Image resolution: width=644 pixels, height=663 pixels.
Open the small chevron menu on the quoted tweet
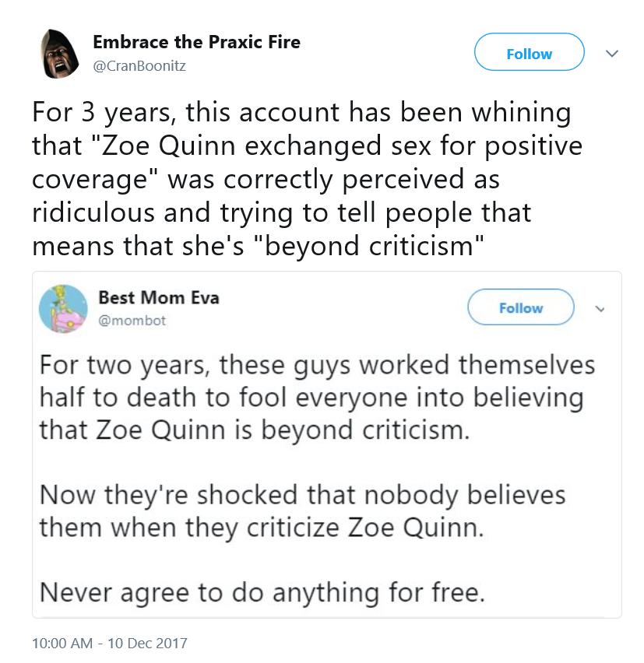[600, 309]
